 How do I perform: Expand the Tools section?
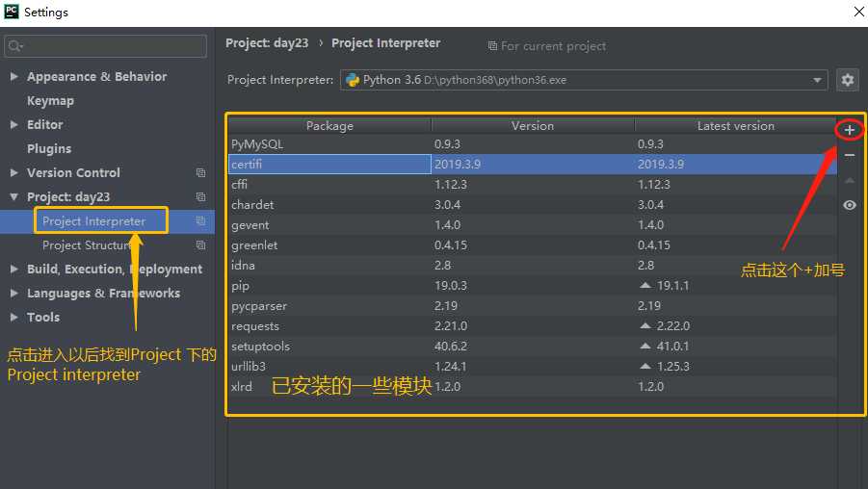(x=13, y=317)
